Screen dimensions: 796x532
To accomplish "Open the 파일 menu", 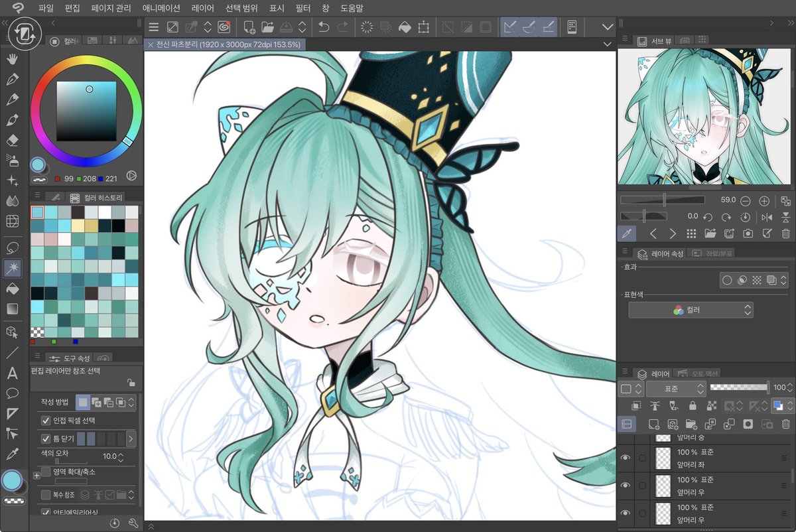I will tap(46, 9).
